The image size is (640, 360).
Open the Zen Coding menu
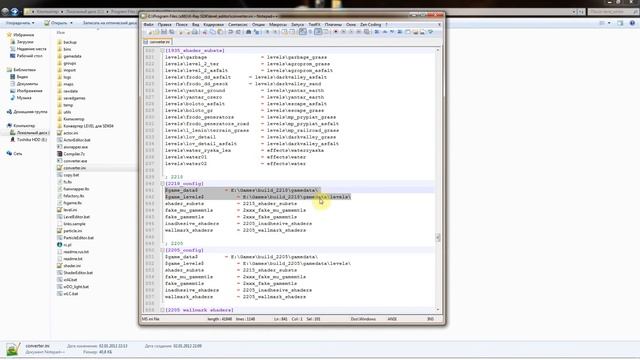click(370, 25)
